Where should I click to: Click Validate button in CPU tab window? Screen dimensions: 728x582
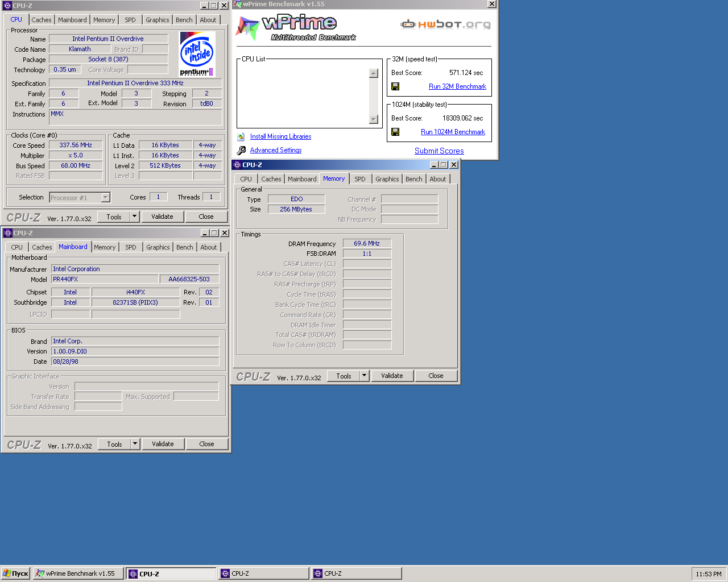tap(162, 217)
